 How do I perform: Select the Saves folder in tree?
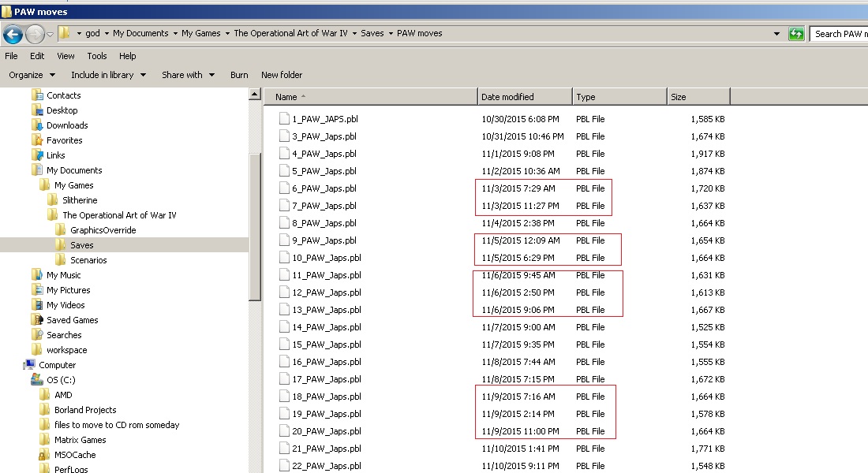[x=81, y=245]
